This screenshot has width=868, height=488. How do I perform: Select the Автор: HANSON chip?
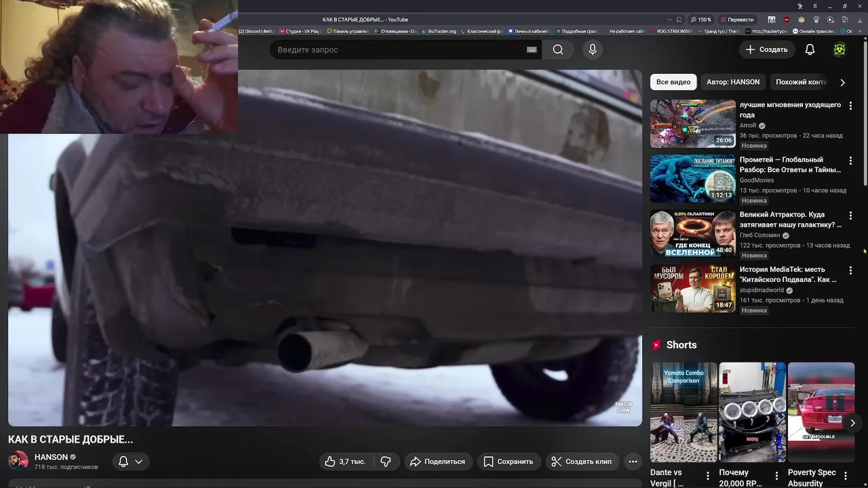pos(733,82)
